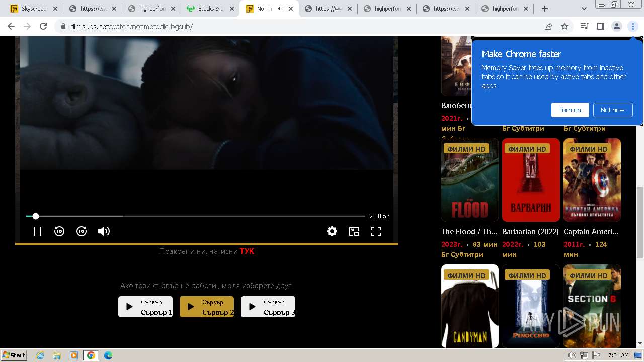
Task: Open Pinocchio movie poster
Action: (531, 306)
